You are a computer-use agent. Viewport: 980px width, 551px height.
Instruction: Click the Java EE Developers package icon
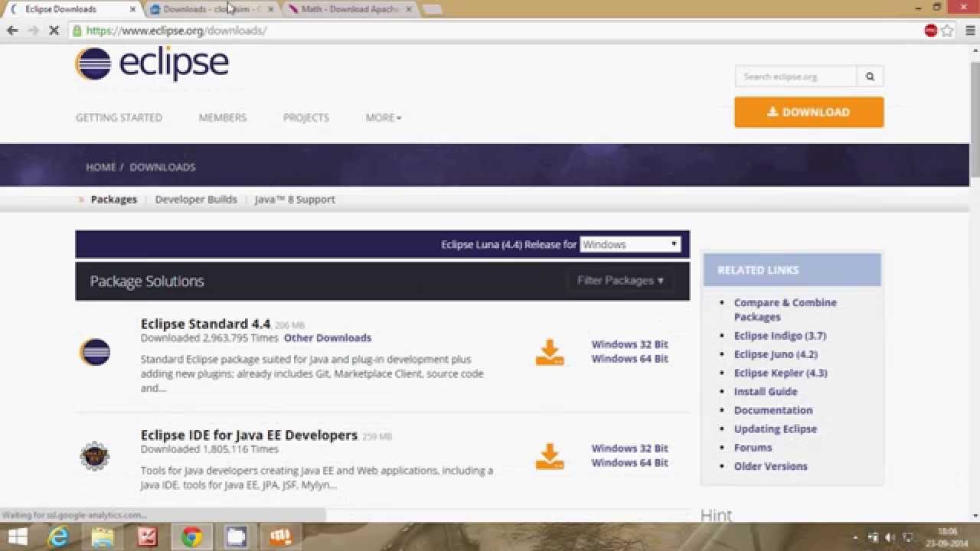pyautogui.click(x=95, y=456)
